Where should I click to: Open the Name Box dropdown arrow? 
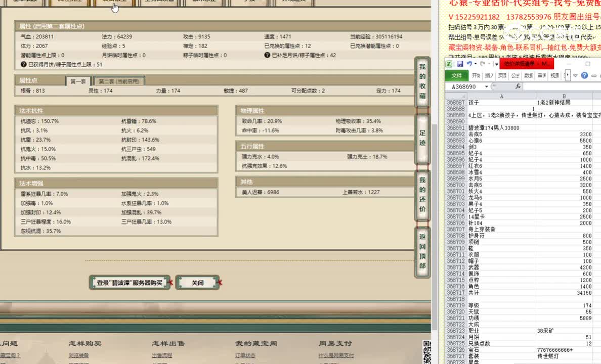pos(487,86)
